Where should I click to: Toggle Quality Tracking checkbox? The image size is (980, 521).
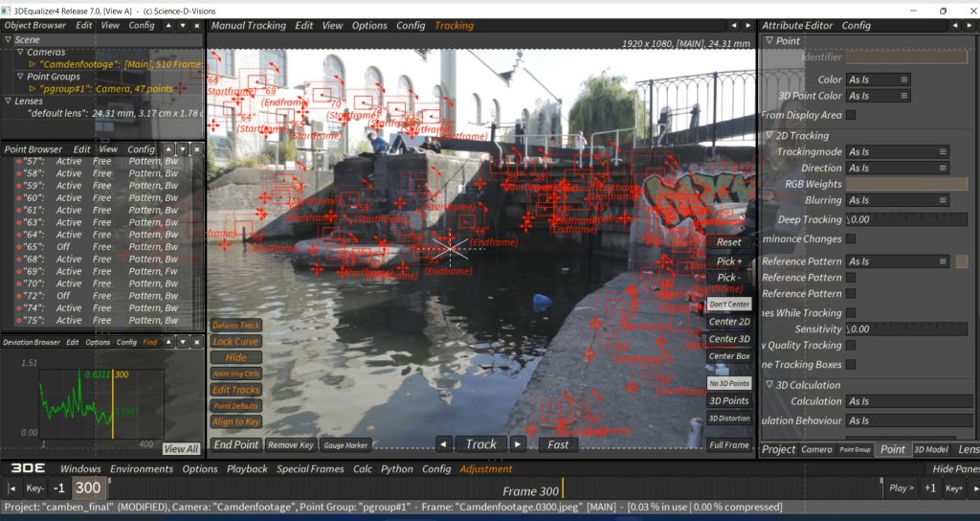(x=851, y=345)
